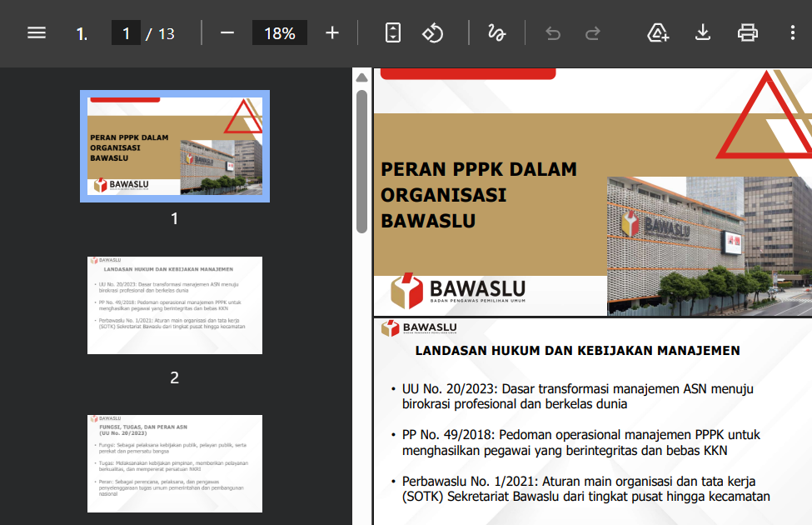Open page 2 thumbnail Landasan Hukum
812x525 pixels.
point(175,305)
